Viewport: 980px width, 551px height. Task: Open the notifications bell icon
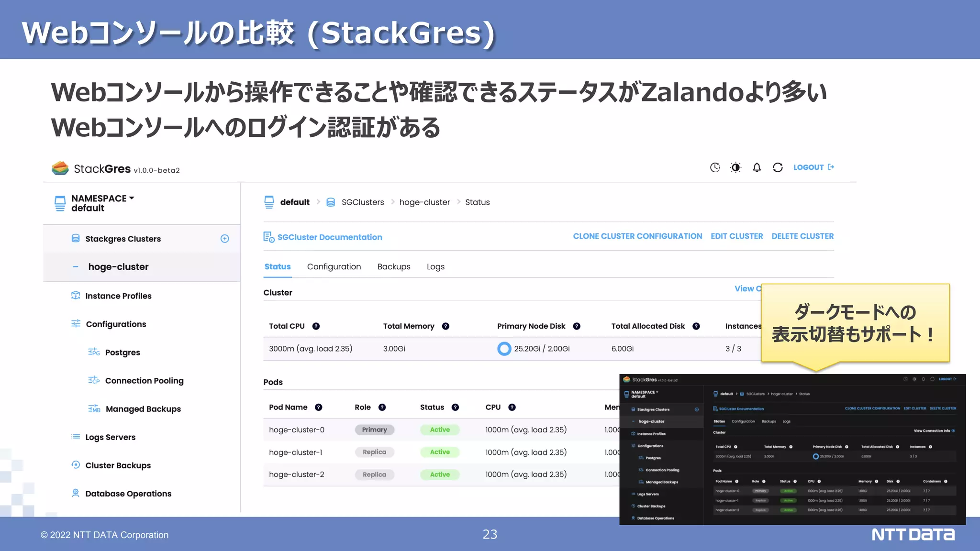(x=757, y=167)
